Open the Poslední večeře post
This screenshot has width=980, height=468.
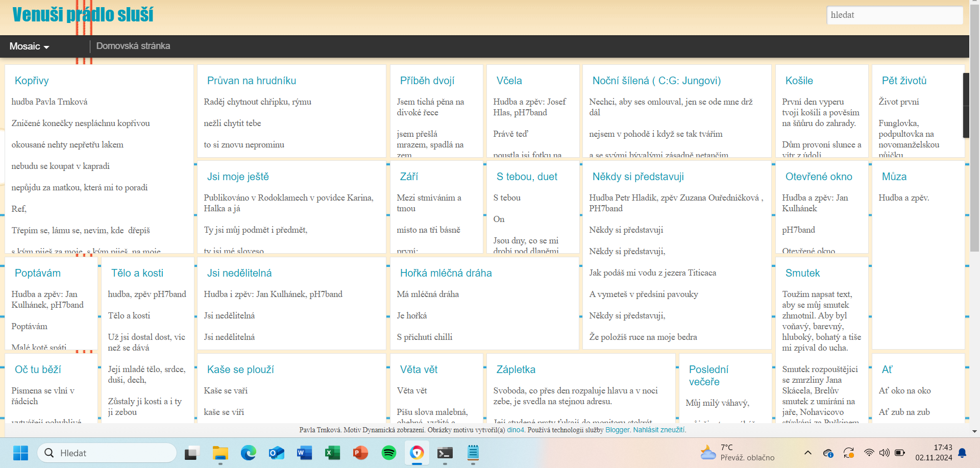point(708,376)
